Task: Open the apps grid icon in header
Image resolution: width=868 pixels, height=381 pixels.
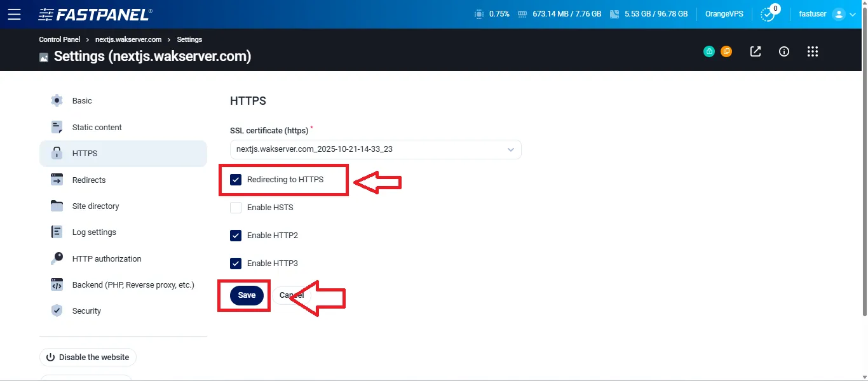Action: [813, 51]
